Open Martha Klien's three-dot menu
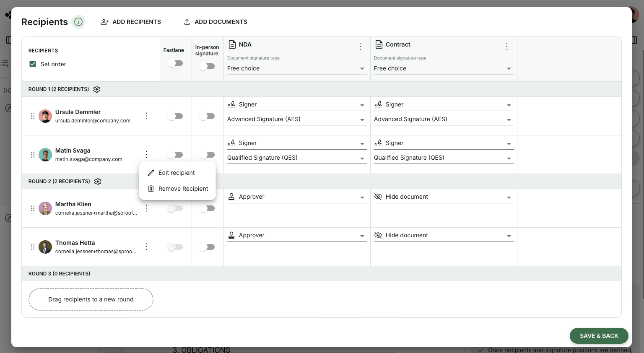This screenshot has width=644, height=353. [146, 208]
